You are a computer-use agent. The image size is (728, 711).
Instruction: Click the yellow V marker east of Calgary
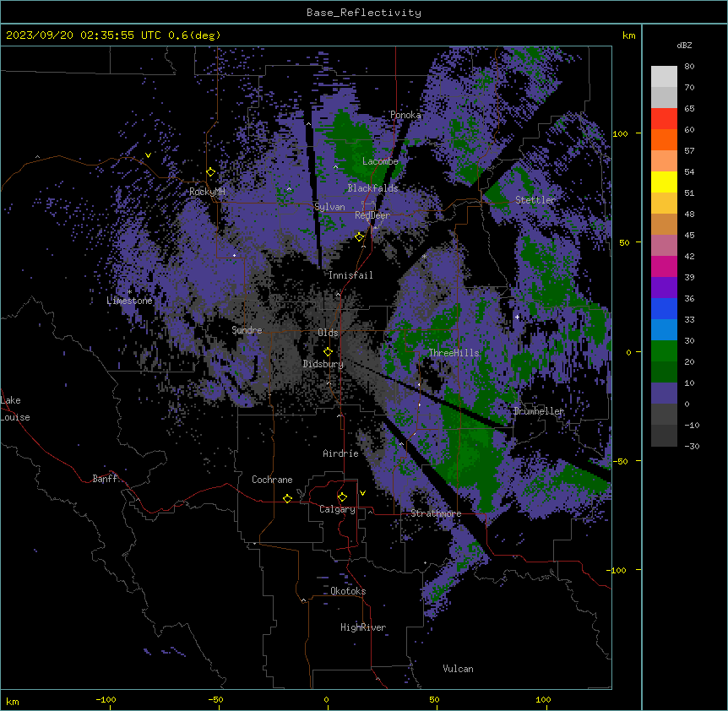362,493
